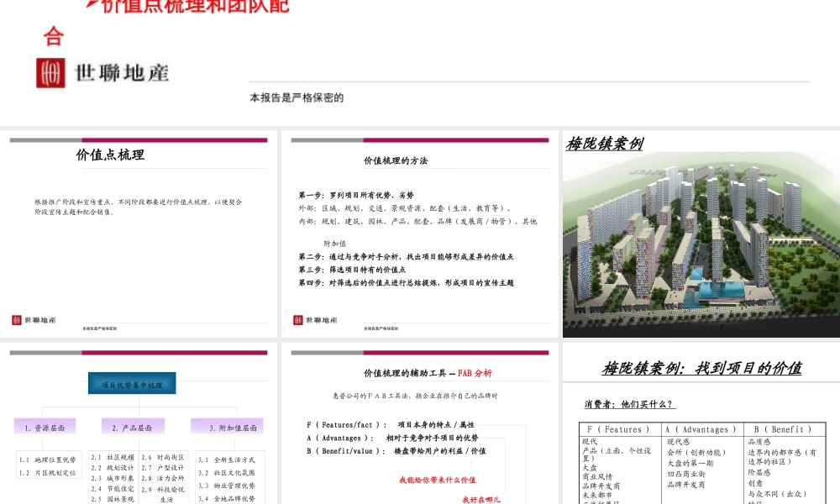This screenshot has height=504, width=840.
Task: Click the table header "B ( Benefit )"
Action: [x=783, y=429]
